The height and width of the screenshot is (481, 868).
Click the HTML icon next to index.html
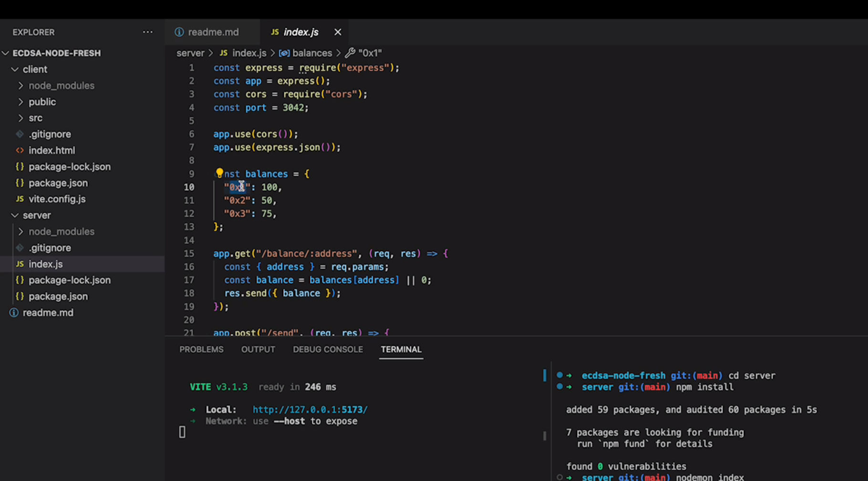[20, 150]
